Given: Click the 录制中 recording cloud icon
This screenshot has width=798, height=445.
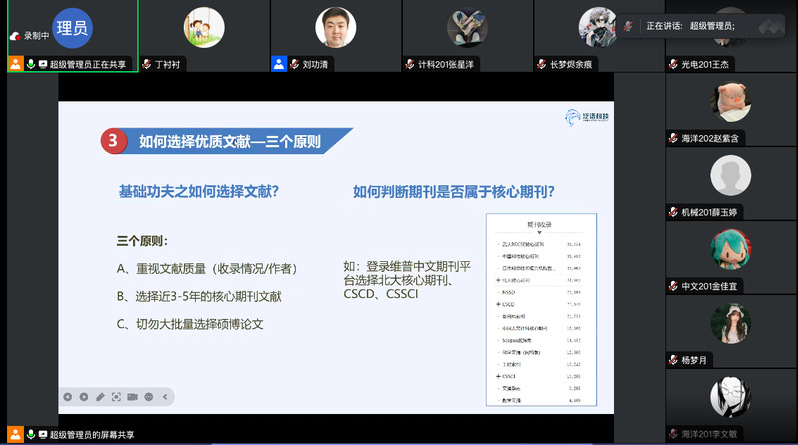Looking at the screenshot, I should 15,35.
